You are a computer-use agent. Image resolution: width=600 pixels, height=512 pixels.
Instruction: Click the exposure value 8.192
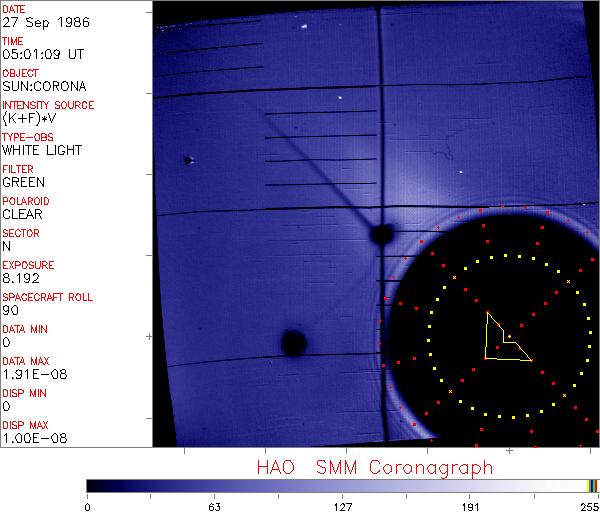point(22,279)
